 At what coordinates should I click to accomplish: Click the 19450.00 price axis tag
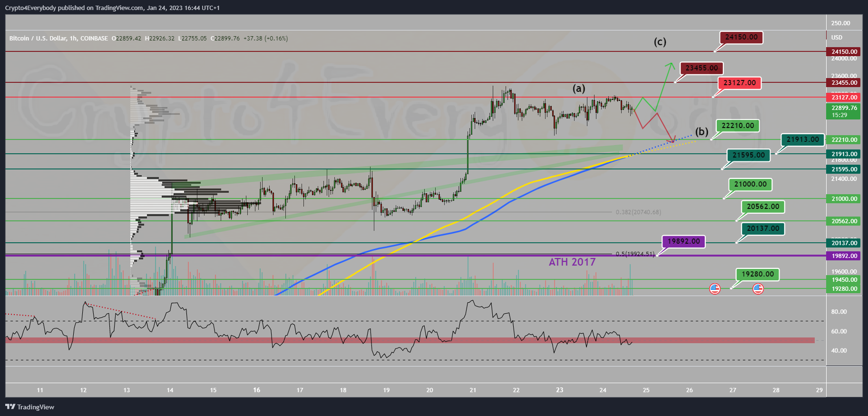844,280
